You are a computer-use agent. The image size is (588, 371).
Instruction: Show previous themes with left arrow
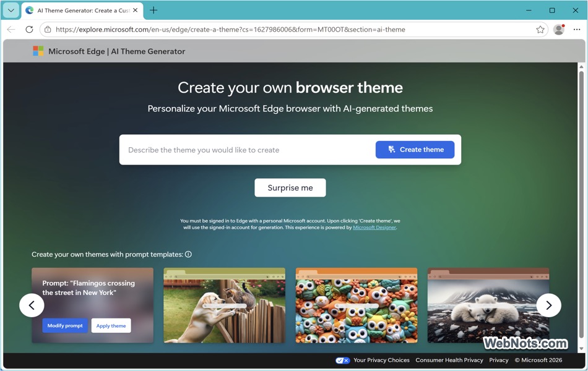click(x=32, y=305)
